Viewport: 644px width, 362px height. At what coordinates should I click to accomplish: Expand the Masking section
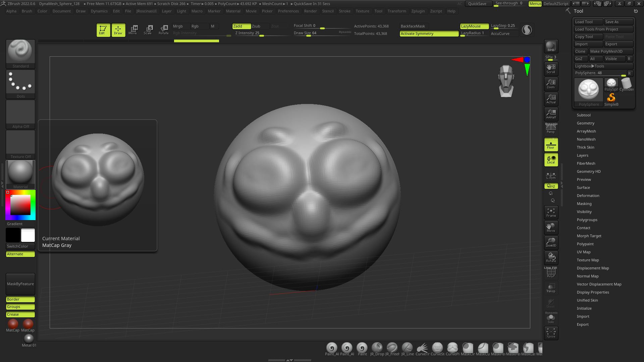click(x=584, y=204)
